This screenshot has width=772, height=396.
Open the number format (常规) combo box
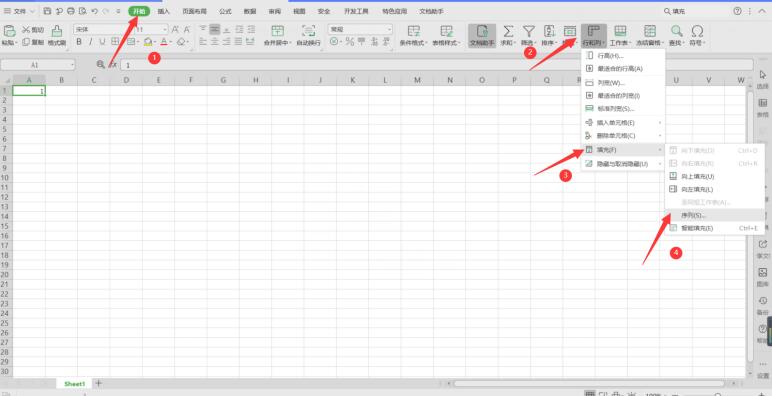click(x=360, y=30)
